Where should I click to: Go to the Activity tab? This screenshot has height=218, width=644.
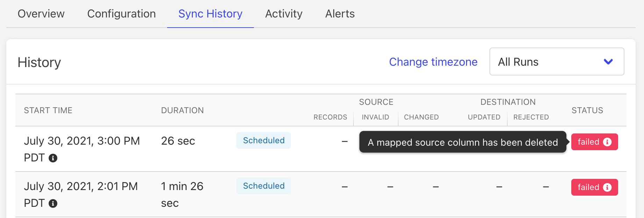coord(284,14)
